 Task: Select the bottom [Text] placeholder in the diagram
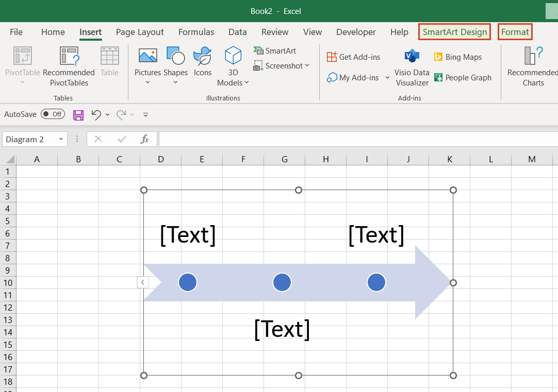point(282,329)
